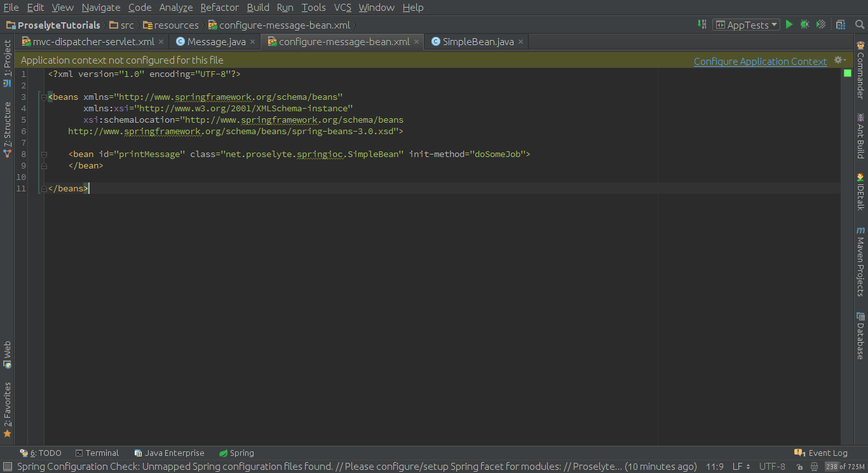The image size is (868, 473).
Task: Click the green inspection status indicator
Action: point(847,74)
